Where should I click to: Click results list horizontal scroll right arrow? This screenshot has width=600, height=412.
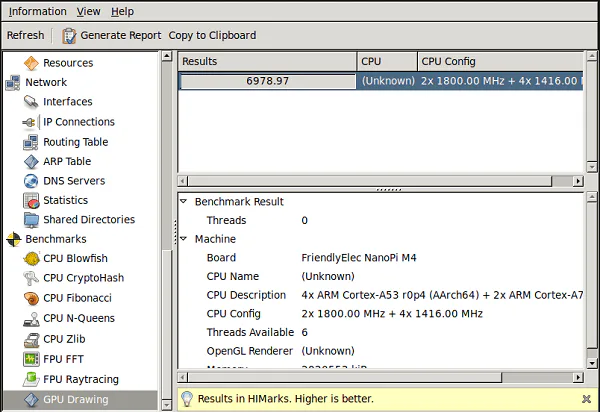(x=578, y=181)
